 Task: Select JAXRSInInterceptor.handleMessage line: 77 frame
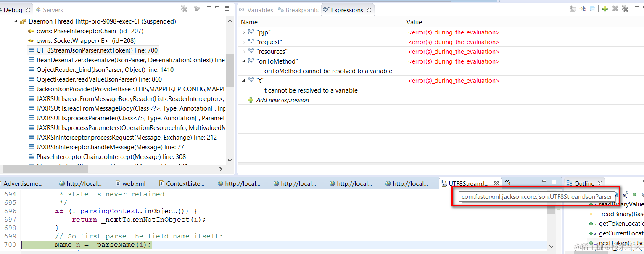pyautogui.click(x=106, y=147)
